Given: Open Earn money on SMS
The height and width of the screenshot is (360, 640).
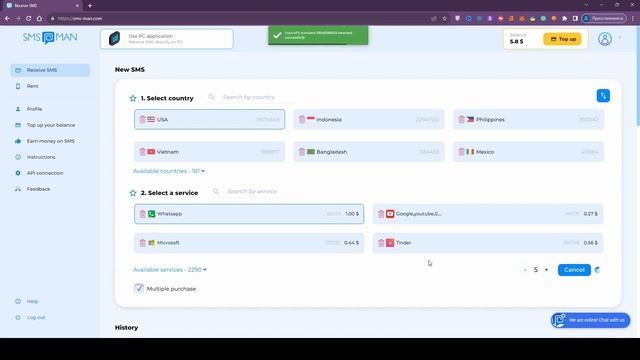Looking at the screenshot, I should tap(50, 141).
